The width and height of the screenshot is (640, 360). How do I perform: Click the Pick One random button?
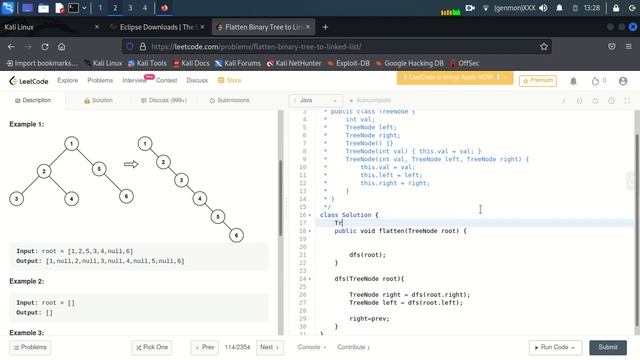coord(152,347)
